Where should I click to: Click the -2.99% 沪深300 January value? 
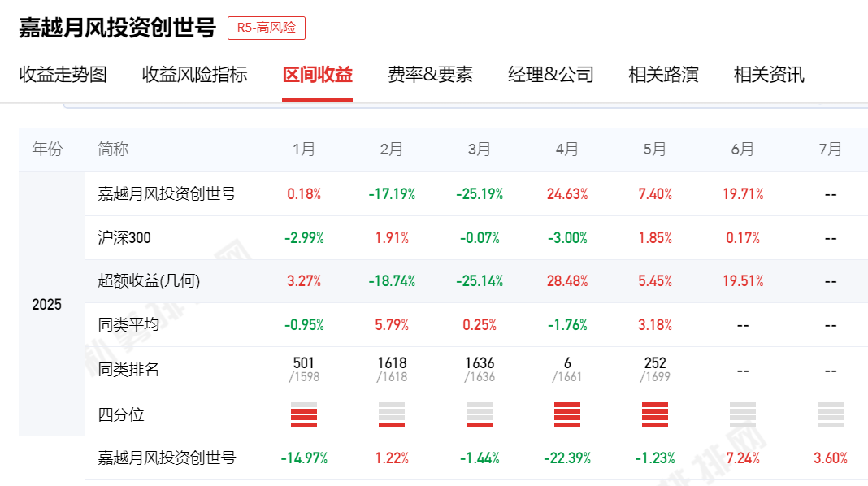click(x=304, y=238)
